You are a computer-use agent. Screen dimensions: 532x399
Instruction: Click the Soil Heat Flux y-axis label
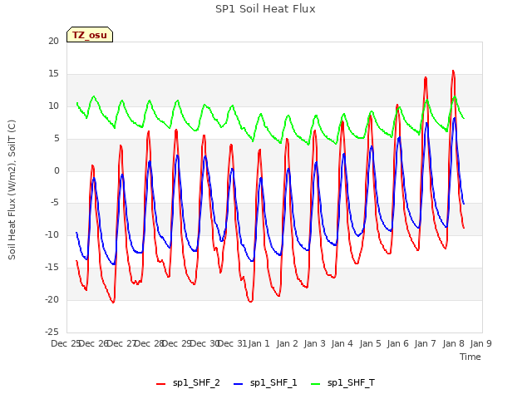(12, 190)
